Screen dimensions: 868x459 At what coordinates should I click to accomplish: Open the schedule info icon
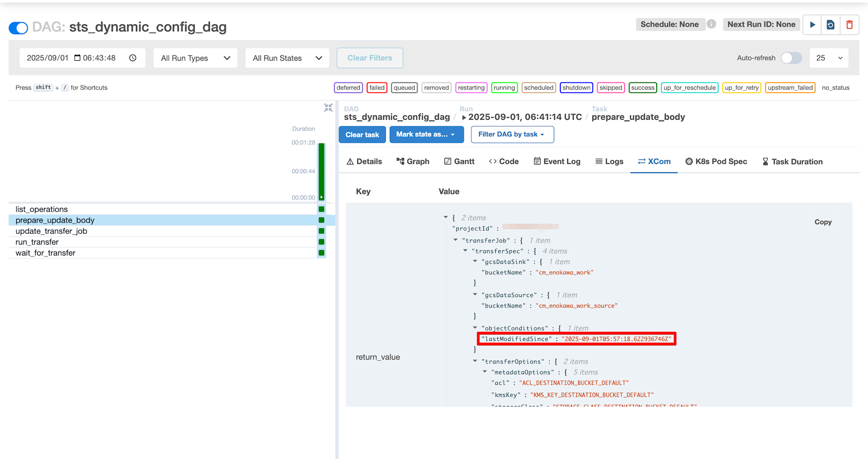[711, 24]
